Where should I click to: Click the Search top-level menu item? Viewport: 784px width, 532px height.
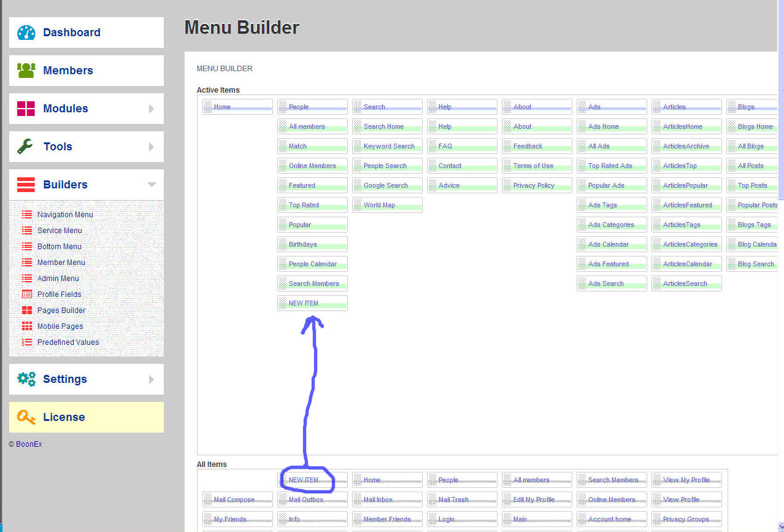(x=387, y=107)
